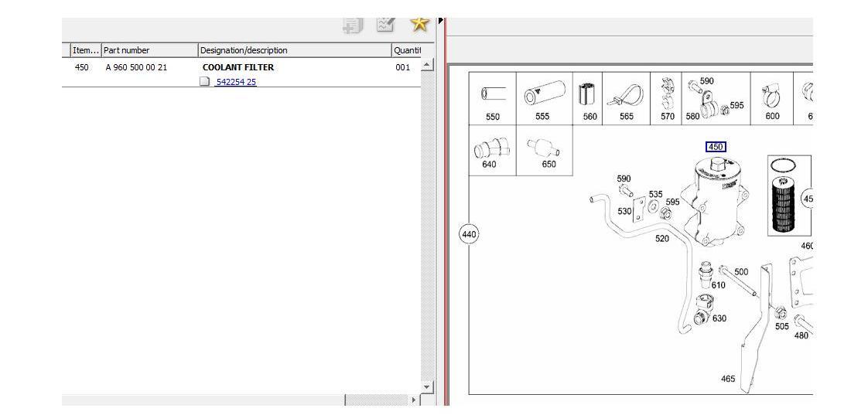
Task: Open the 542254 25 footnote link
Action: click(236, 82)
